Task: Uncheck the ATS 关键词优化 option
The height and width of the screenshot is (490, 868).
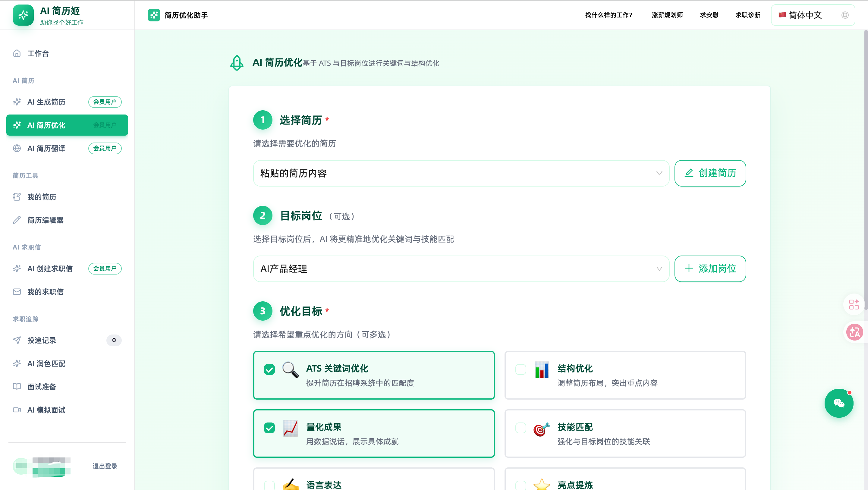Action: click(x=269, y=369)
